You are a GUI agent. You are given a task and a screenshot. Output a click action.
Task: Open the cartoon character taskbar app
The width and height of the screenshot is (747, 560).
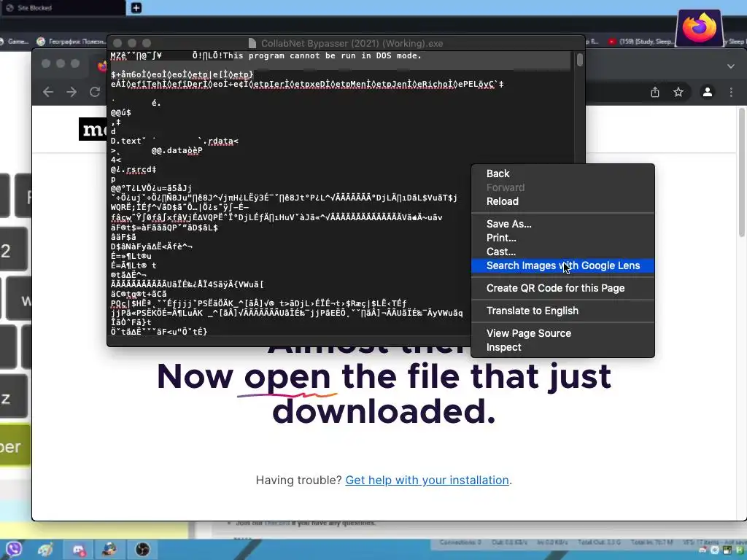tap(109, 550)
